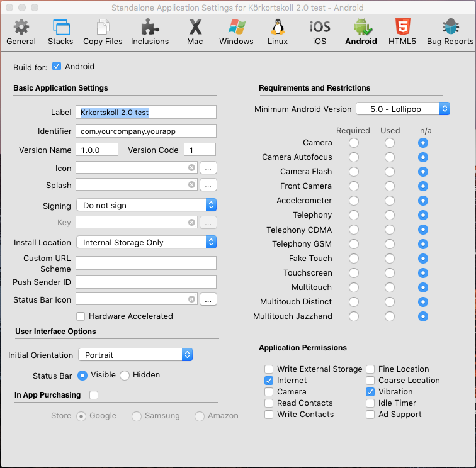476x468 pixels.
Task: Open the HTML5 build settings
Action: 402,31
